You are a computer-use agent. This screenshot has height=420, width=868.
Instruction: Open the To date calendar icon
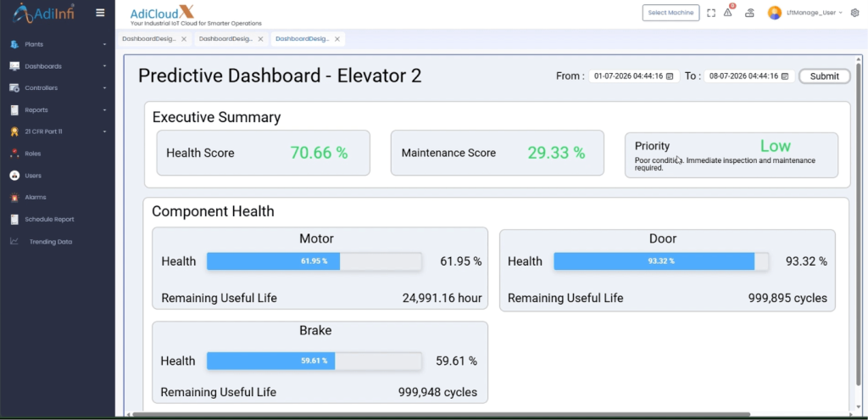click(x=784, y=76)
